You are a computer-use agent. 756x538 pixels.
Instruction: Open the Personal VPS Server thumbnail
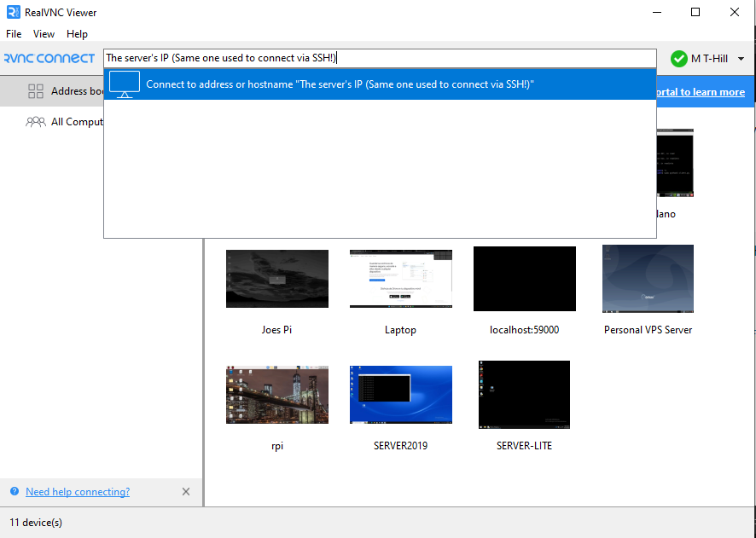[x=648, y=279]
